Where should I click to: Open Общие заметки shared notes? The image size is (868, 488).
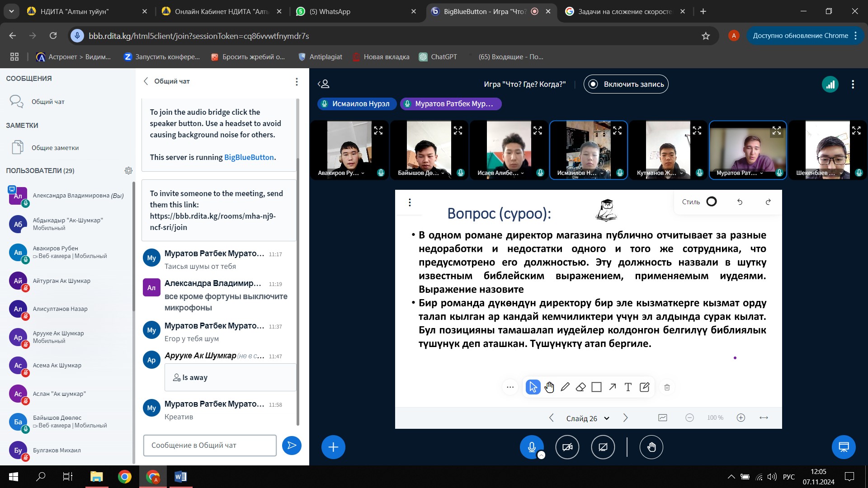(55, 148)
